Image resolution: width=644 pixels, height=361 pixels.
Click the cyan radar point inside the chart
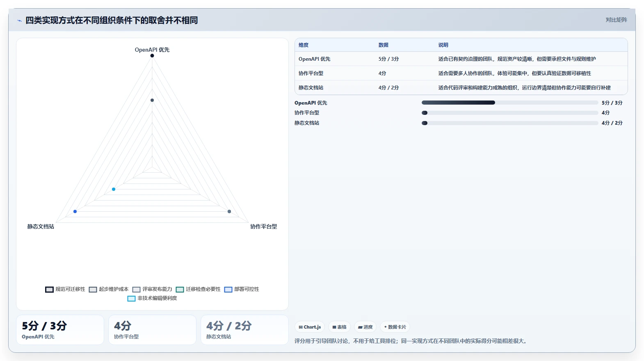click(x=114, y=189)
